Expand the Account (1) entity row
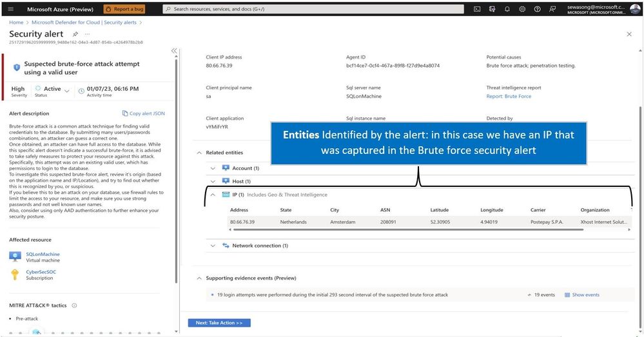 (x=213, y=168)
